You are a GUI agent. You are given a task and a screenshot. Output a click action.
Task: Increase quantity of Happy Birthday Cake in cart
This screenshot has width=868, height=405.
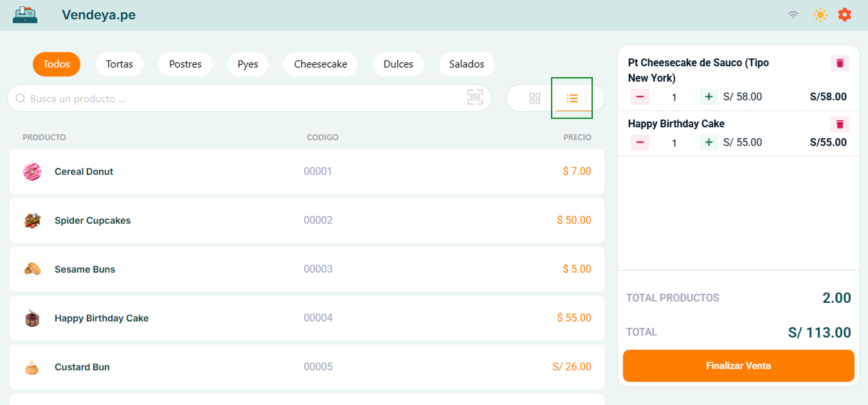[709, 143]
